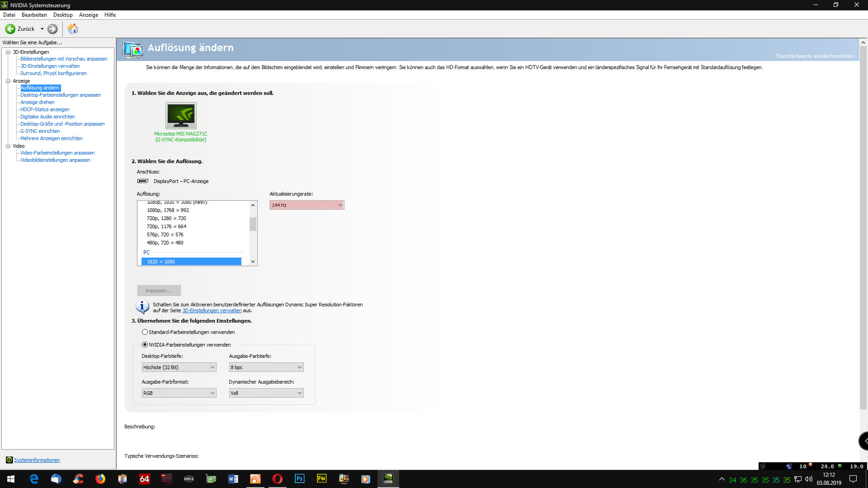Open the Ausgabe-Farbtiefe 8 bpc dropdown

[x=266, y=367]
